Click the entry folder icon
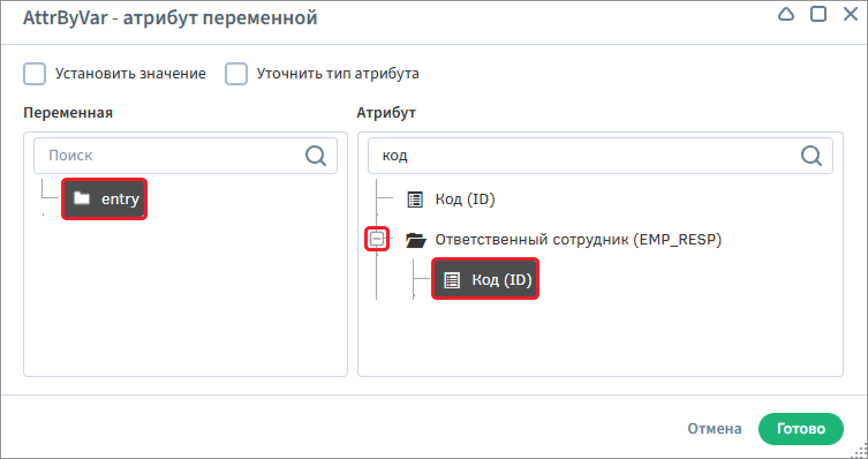The image size is (868, 459). pyautogui.click(x=82, y=199)
